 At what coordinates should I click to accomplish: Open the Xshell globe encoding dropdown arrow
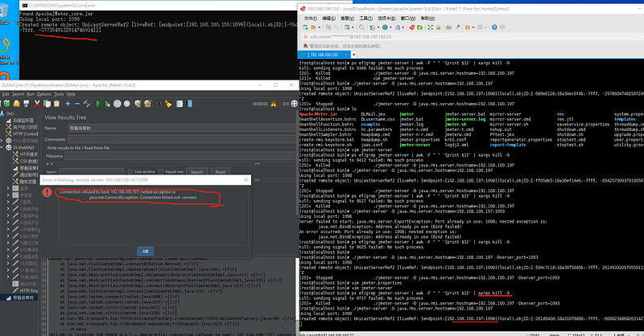click(x=390, y=27)
